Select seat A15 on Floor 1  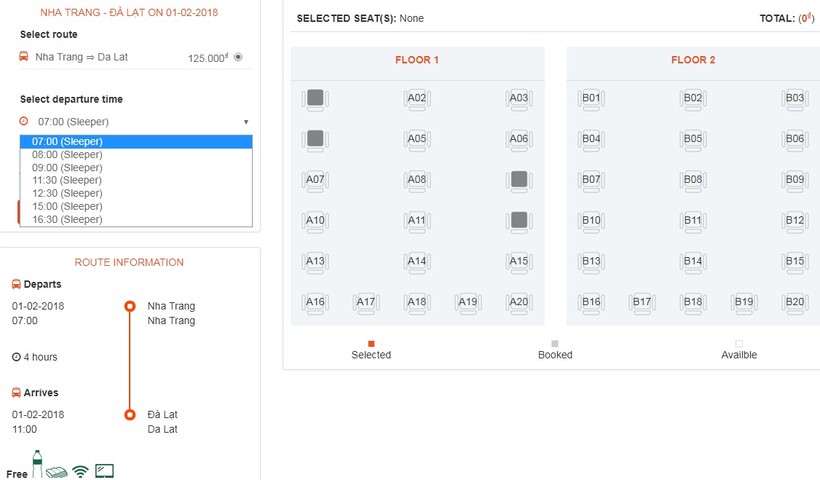point(518,262)
